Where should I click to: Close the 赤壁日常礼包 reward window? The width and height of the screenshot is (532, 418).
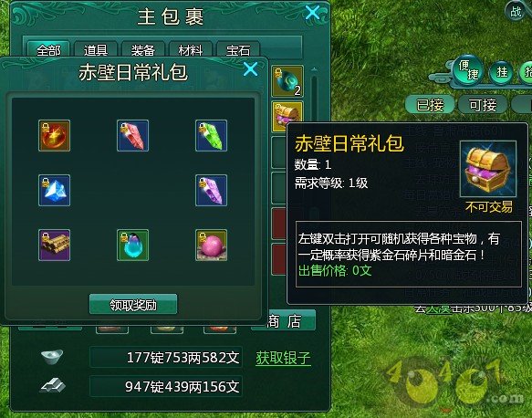tap(250, 69)
